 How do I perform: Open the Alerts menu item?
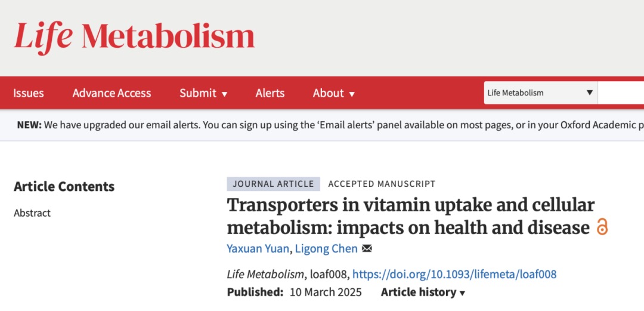click(x=270, y=93)
